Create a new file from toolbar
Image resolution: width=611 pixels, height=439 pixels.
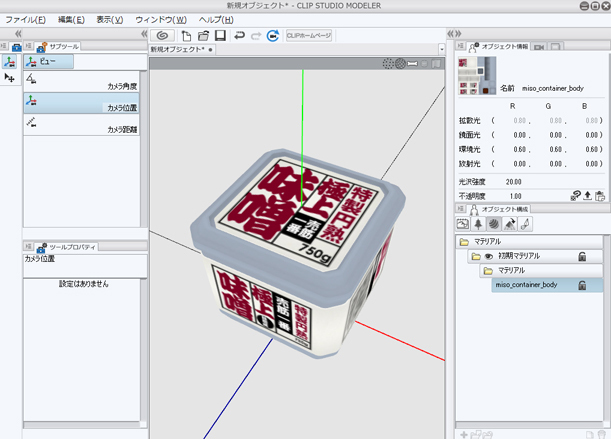[x=186, y=36]
